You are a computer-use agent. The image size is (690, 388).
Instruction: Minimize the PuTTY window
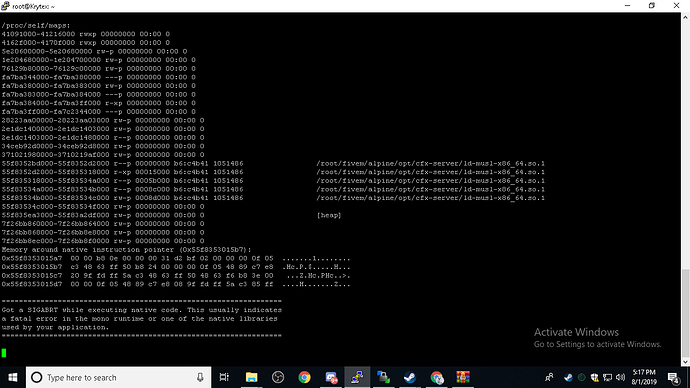(x=628, y=6)
